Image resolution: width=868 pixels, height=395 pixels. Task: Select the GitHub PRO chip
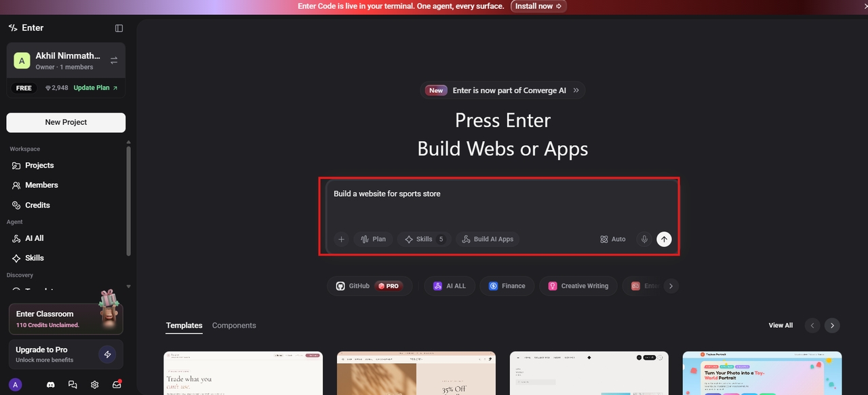(370, 286)
